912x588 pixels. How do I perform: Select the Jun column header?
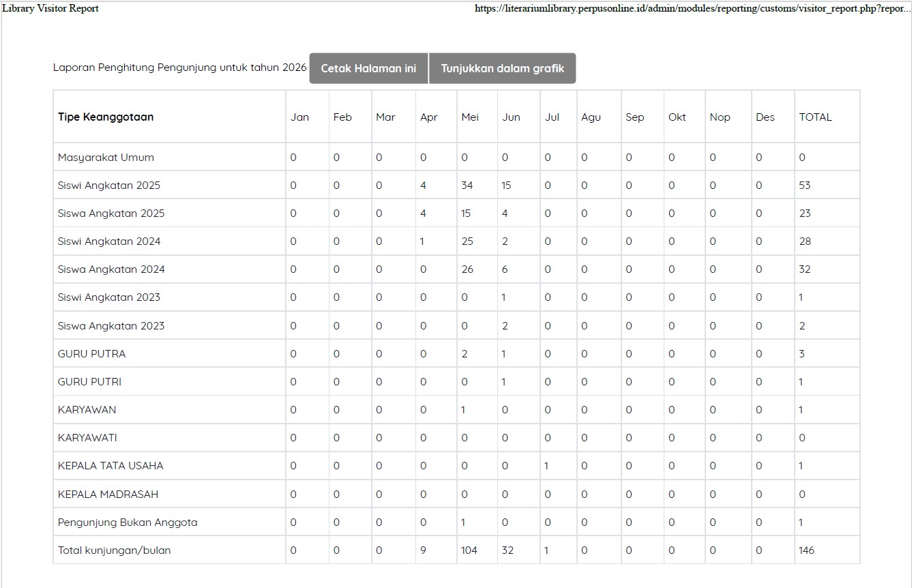(x=511, y=117)
